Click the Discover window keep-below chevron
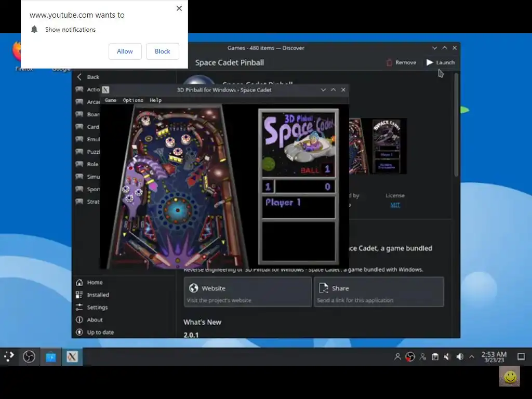The width and height of the screenshot is (532, 399). 435,48
